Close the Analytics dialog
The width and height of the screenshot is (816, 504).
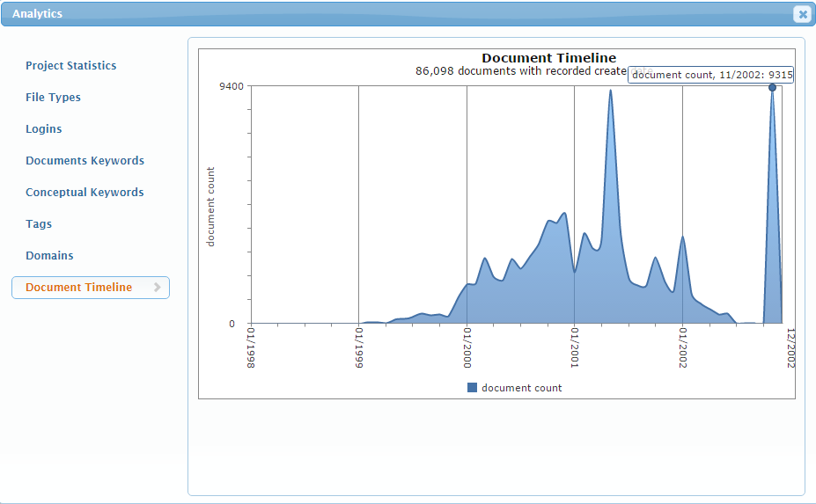tap(801, 14)
